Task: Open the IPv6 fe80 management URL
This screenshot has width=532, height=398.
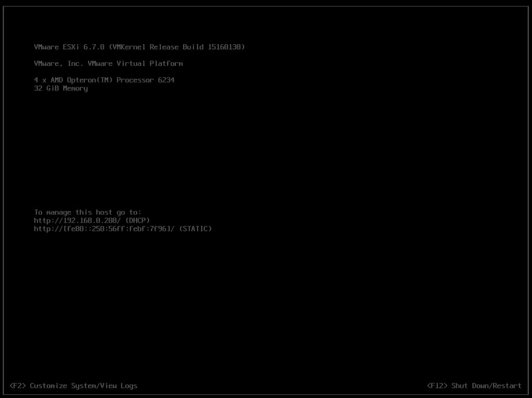Action: [x=104, y=228]
